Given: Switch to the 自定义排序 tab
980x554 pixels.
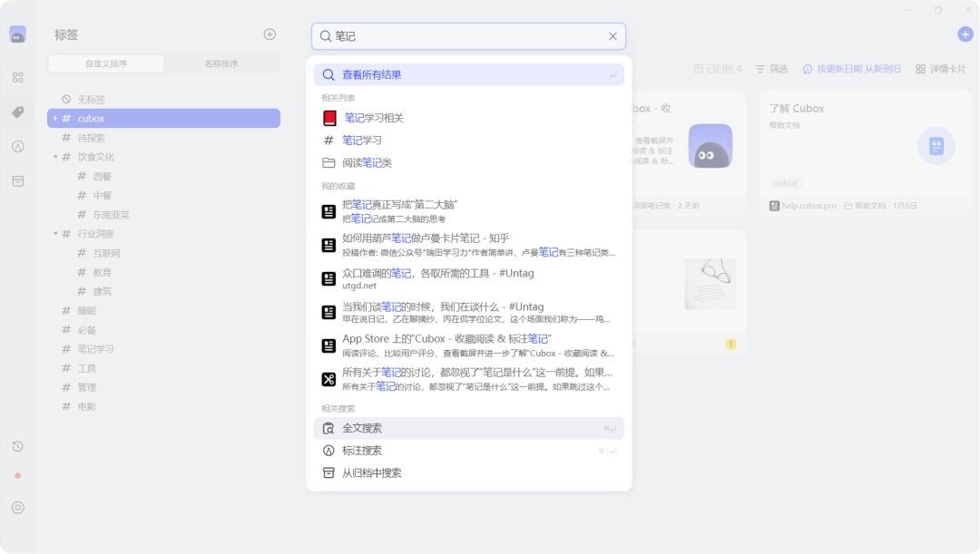Looking at the screenshot, I should (x=106, y=63).
